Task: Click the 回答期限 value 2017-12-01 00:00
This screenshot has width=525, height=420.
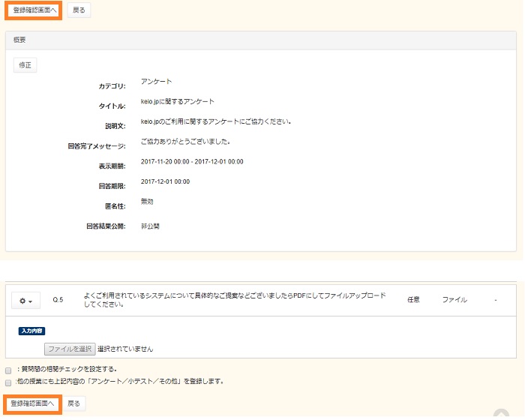Action: pyautogui.click(x=165, y=181)
